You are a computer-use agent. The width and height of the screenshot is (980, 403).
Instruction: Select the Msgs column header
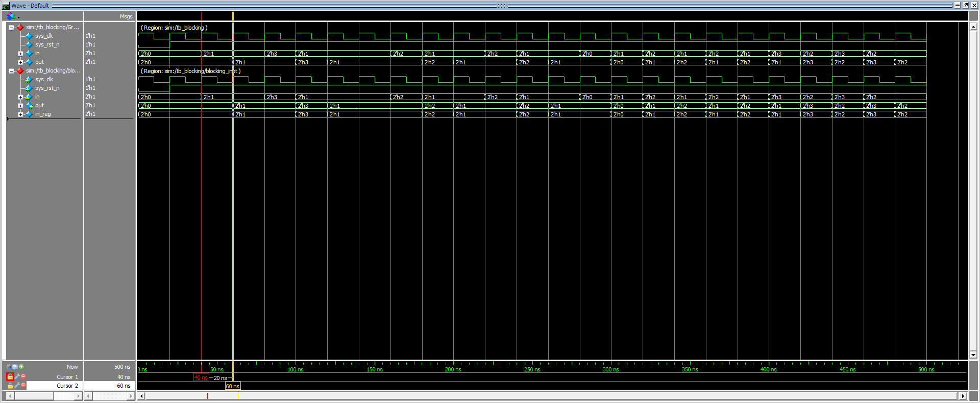click(x=126, y=17)
